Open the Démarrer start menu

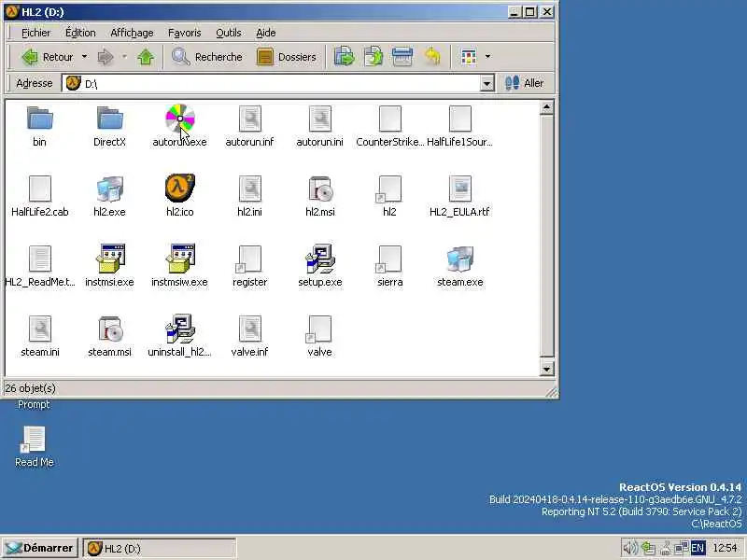point(39,548)
